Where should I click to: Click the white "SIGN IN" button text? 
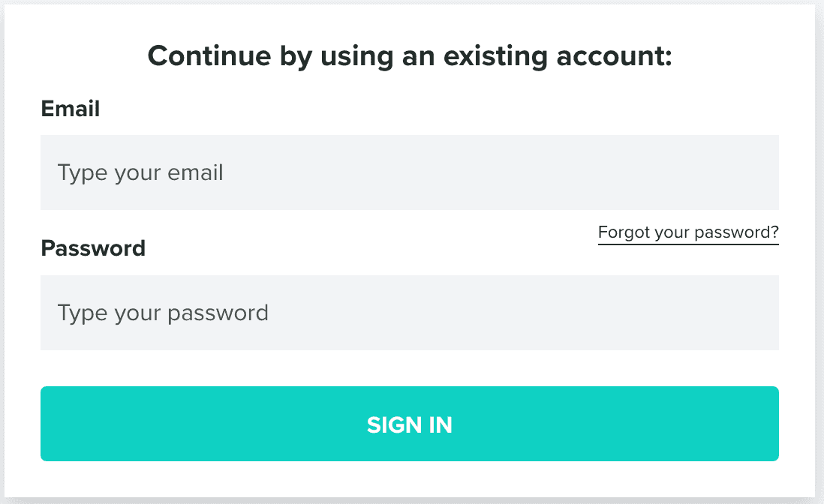pyautogui.click(x=410, y=425)
